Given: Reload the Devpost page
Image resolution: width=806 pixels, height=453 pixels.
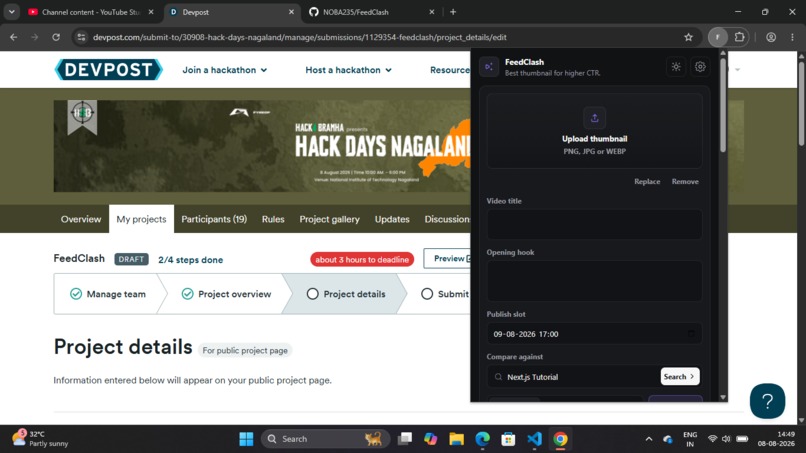Looking at the screenshot, I should tap(56, 37).
